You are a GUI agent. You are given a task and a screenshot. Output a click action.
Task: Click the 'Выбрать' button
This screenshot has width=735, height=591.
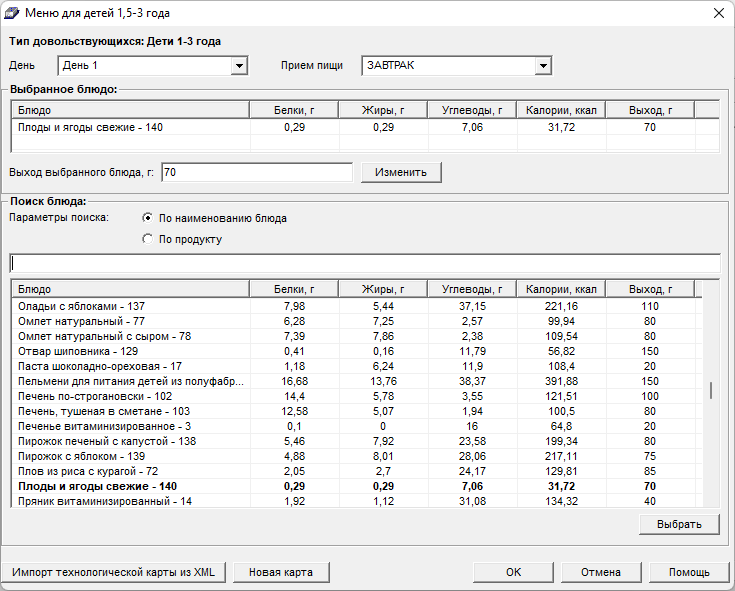[678, 524]
